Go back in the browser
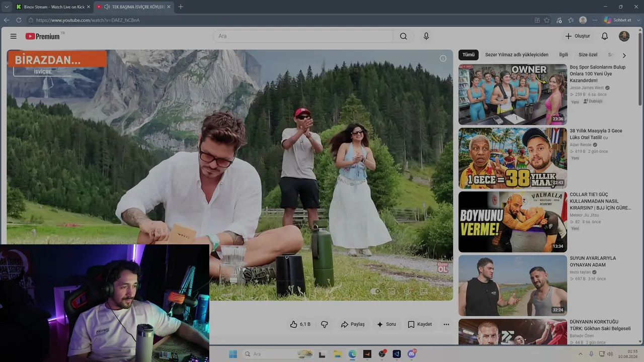Viewport: 644px width, 362px height. (x=7, y=20)
